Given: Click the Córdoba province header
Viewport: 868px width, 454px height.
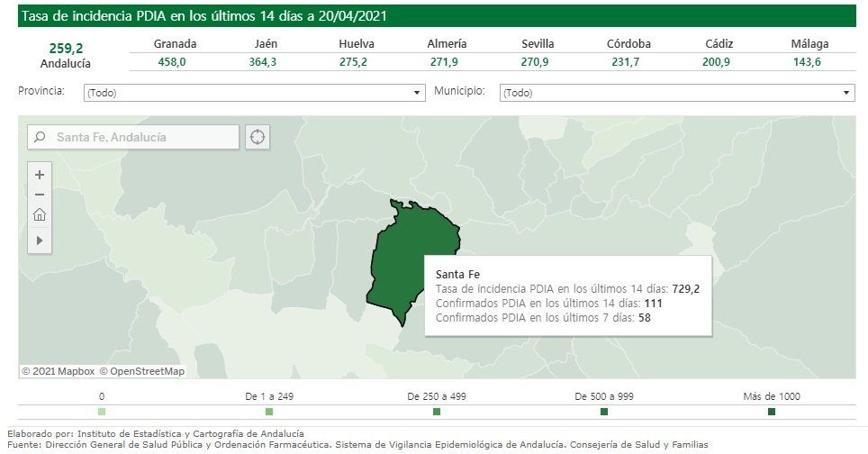Looking at the screenshot, I should (628, 44).
